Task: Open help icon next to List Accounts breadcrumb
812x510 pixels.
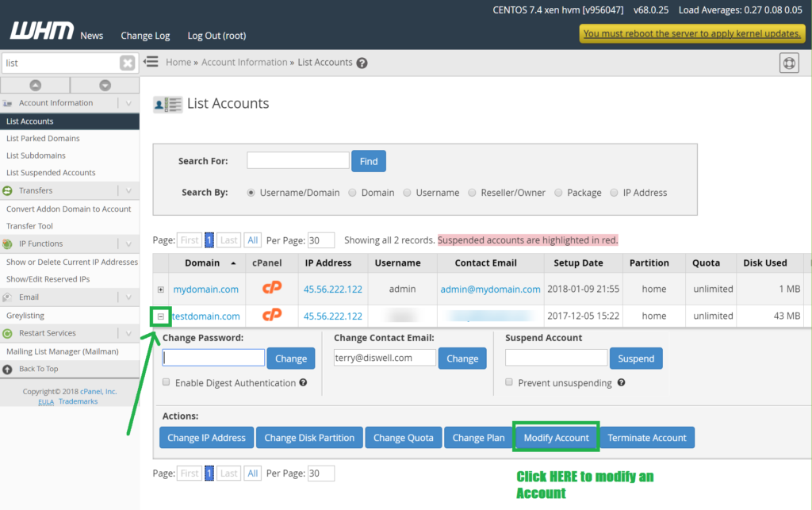Action: click(362, 63)
